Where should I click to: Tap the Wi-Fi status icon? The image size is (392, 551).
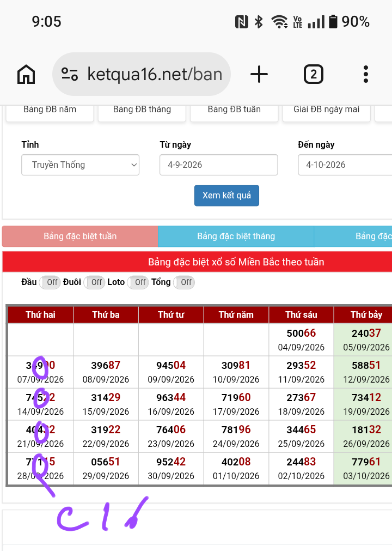279,22
